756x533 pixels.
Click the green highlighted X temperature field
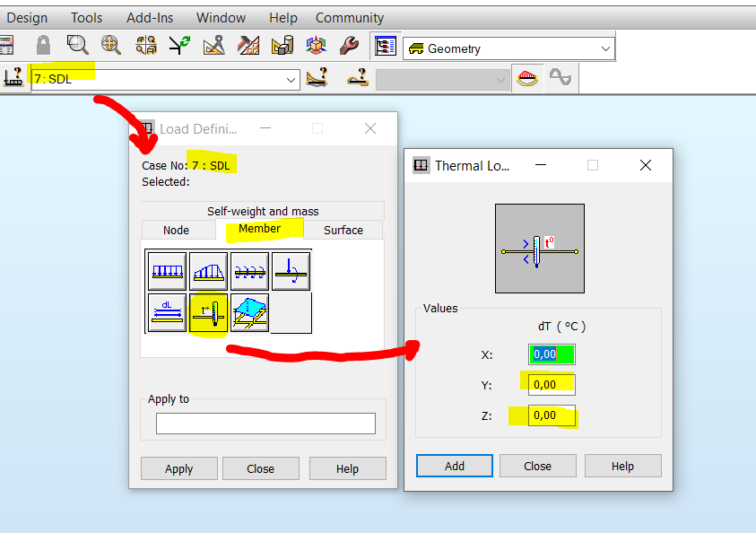pos(551,354)
